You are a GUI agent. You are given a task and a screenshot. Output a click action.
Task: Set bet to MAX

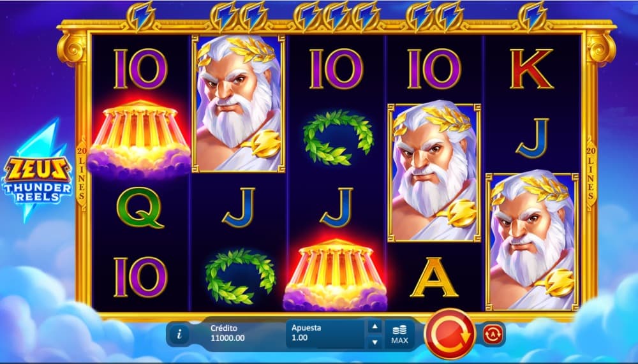pos(399,334)
